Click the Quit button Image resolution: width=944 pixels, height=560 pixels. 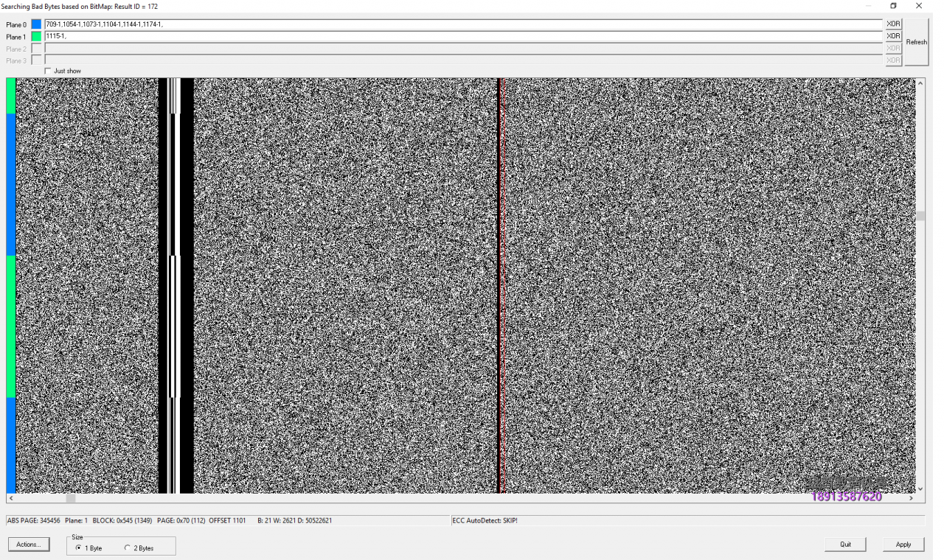845,545
